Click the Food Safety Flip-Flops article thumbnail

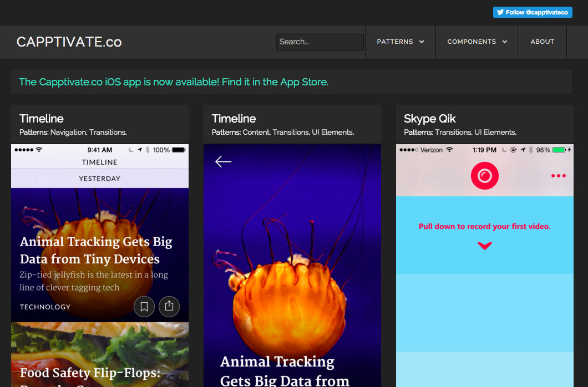[x=100, y=355]
